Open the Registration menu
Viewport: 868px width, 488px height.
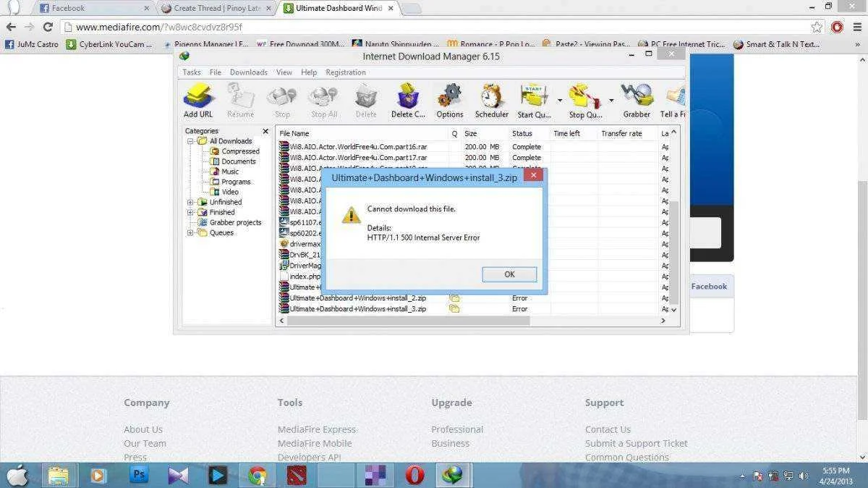coord(346,72)
